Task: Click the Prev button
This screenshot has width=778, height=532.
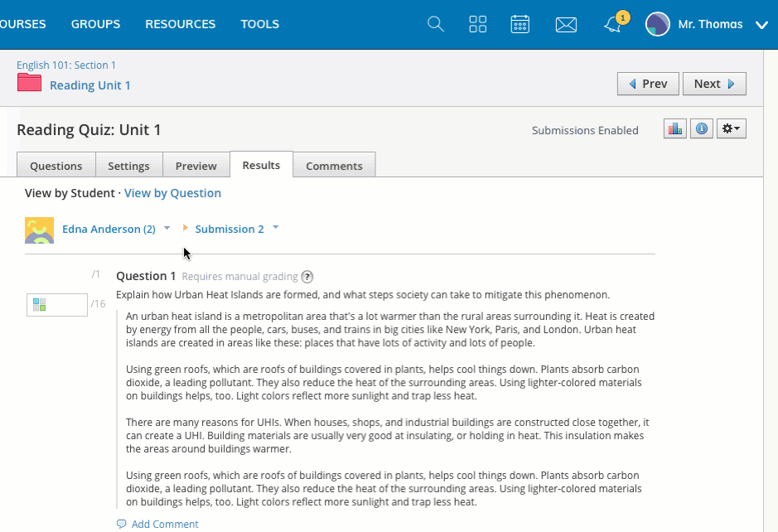Action: coord(648,84)
